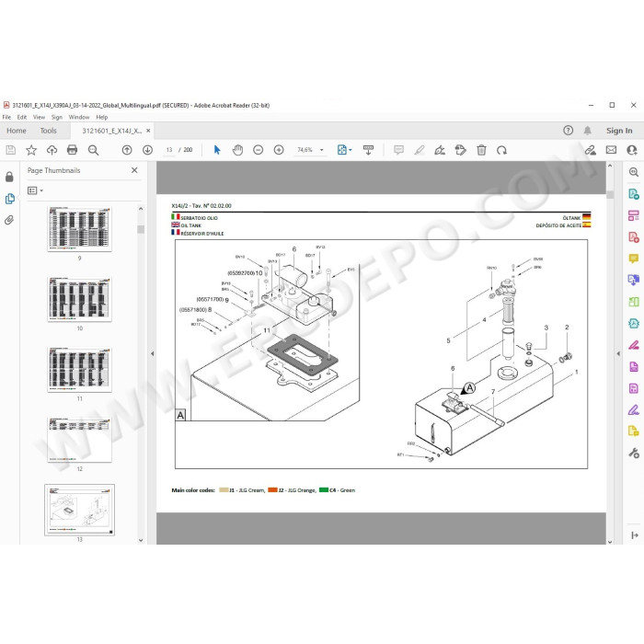Open zoom percentage dropdown
The width and height of the screenshot is (644, 644).
point(322,150)
